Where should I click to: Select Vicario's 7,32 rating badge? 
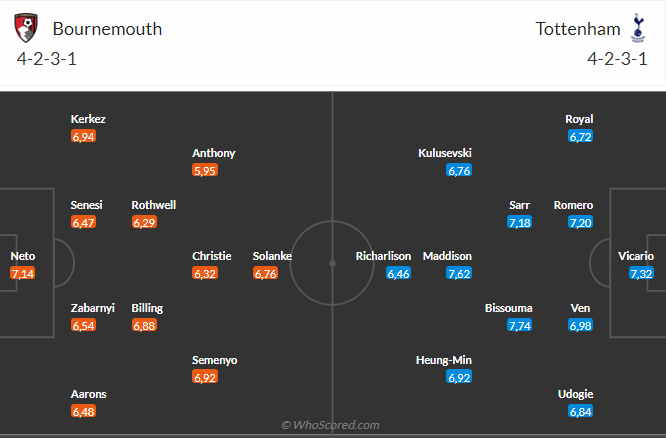click(642, 273)
